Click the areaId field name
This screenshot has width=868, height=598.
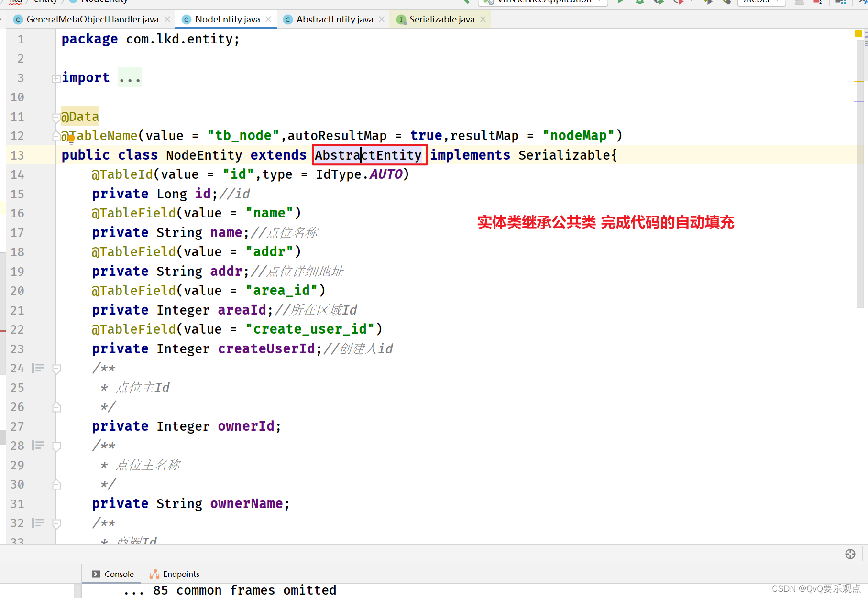[x=242, y=310]
